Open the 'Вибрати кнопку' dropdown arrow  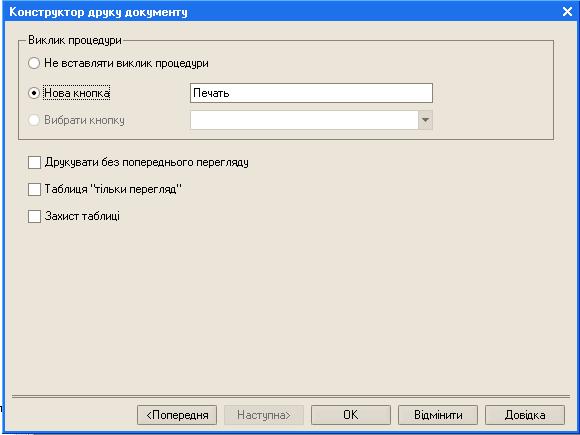point(425,120)
